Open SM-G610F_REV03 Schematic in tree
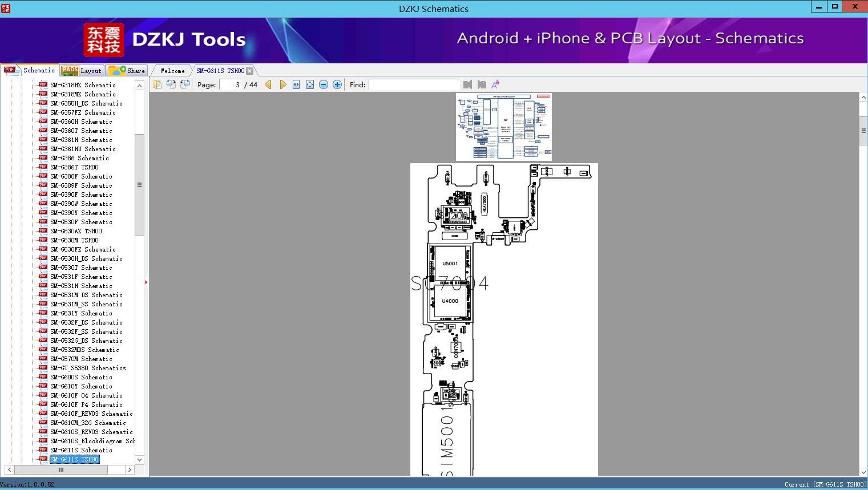Screen dimensions: 868x490 tap(91, 414)
